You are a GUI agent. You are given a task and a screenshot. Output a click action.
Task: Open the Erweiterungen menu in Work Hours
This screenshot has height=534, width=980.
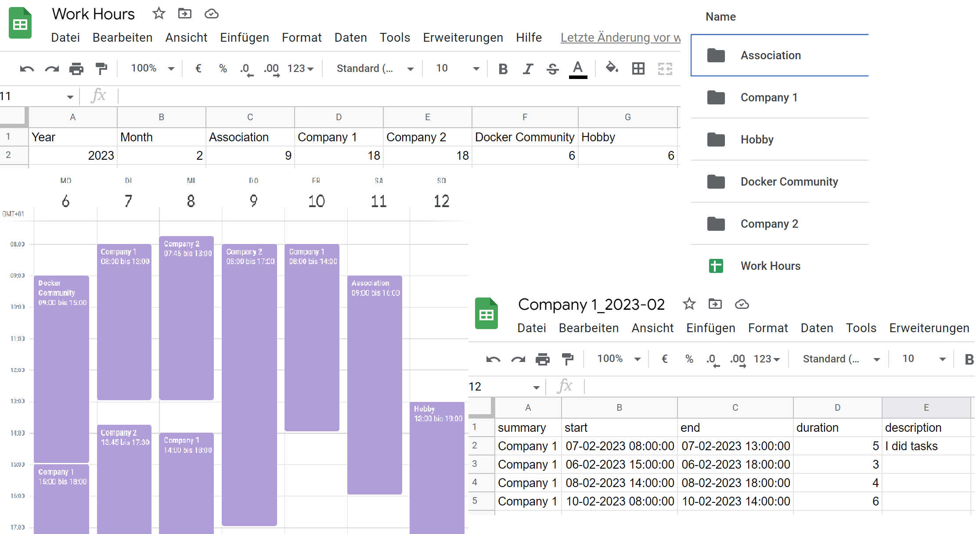463,38
